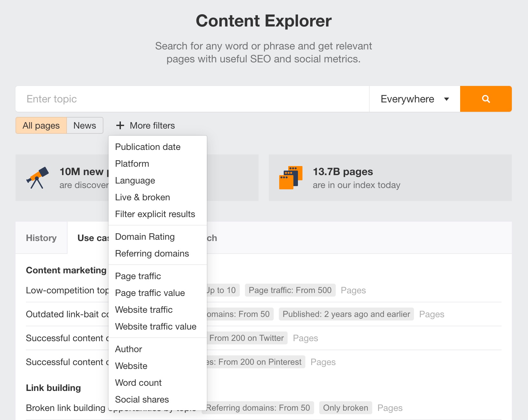The image size is (528, 420).
Task: Open the Everywhere search scope dropdown
Action: click(x=414, y=99)
